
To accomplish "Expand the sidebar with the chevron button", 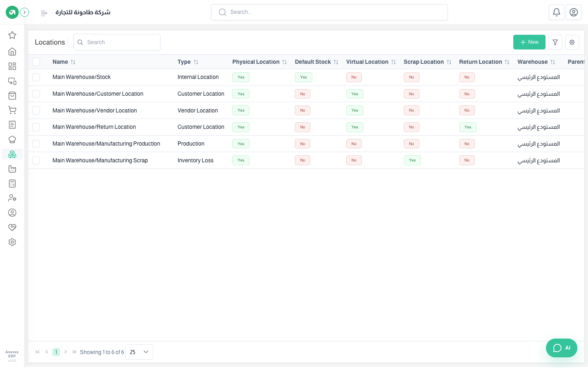I will (x=24, y=12).
